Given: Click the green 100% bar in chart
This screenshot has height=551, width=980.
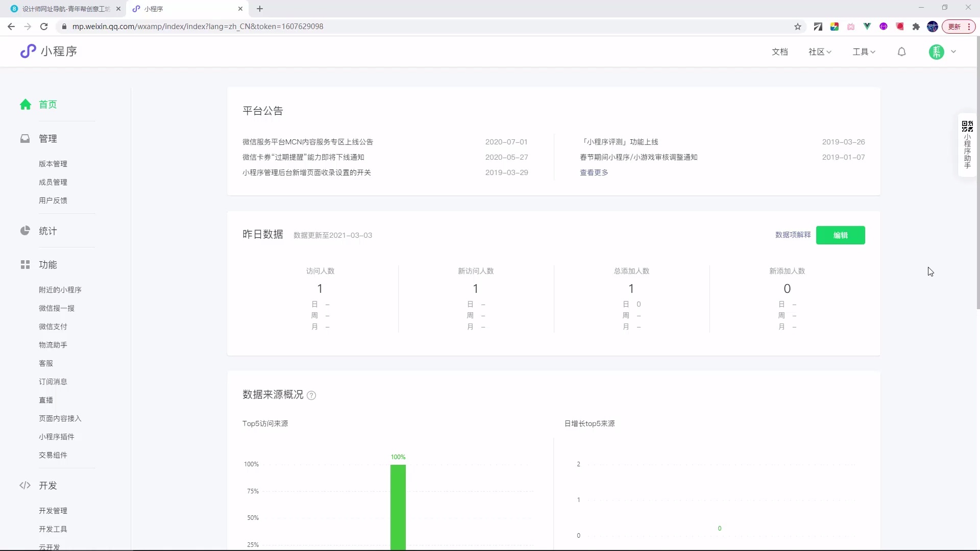Looking at the screenshot, I should click(398, 505).
